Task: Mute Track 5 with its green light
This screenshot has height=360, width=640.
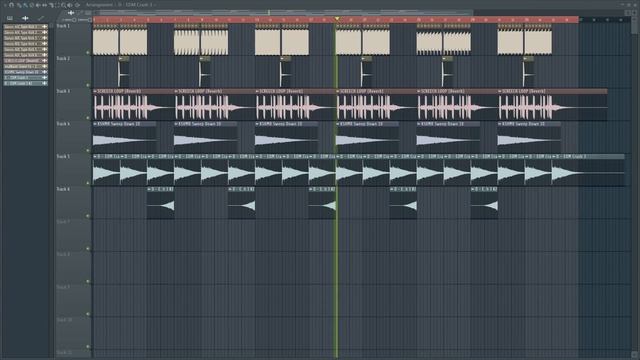Action: click(88, 183)
